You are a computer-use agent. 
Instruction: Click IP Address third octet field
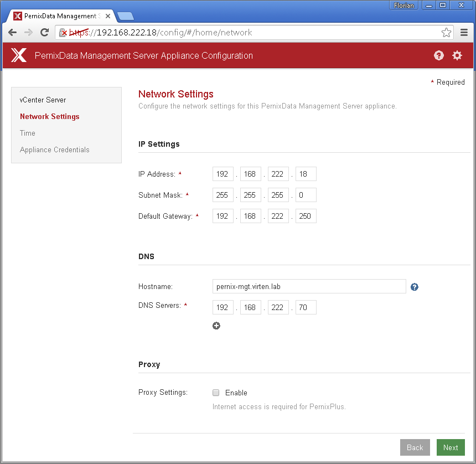(x=278, y=174)
